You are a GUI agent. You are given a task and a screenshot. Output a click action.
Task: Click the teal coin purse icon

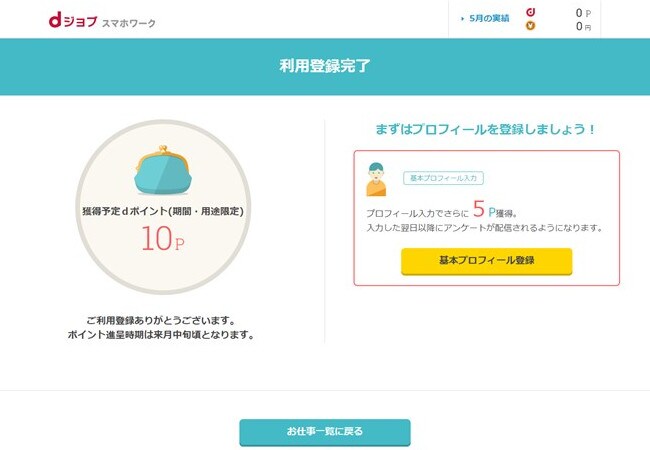163,170
